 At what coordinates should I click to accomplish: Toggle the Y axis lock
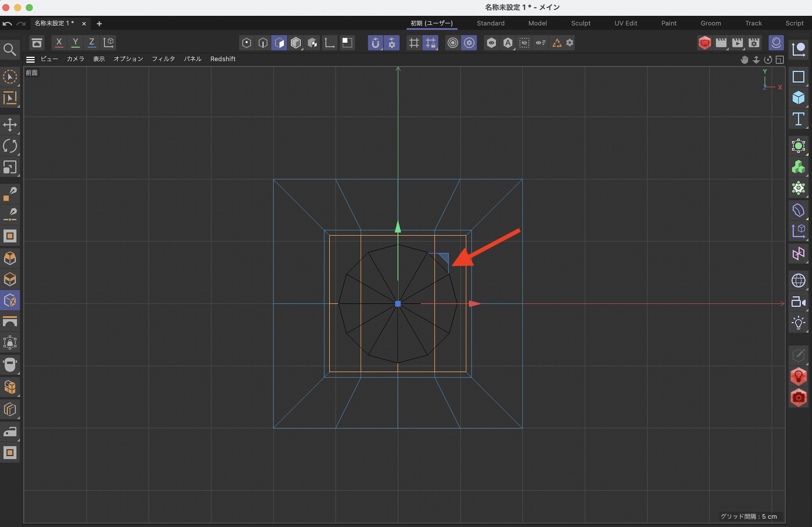click(75, 42)
